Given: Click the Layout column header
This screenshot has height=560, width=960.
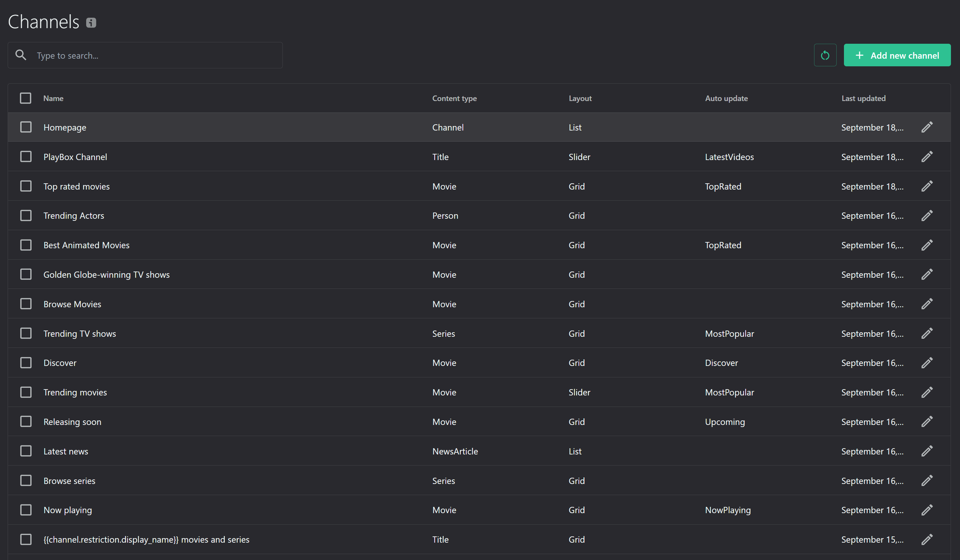Looking at the screenshot, I should pos(580,99).
